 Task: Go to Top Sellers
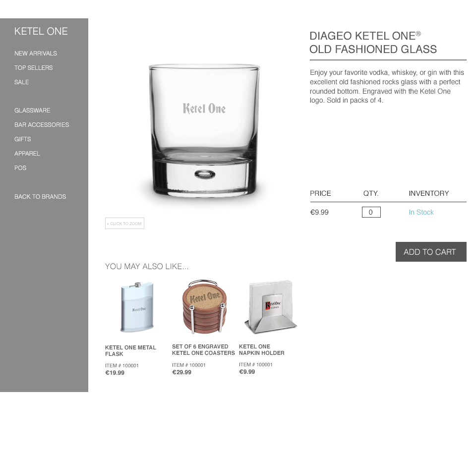coord(33,68)
